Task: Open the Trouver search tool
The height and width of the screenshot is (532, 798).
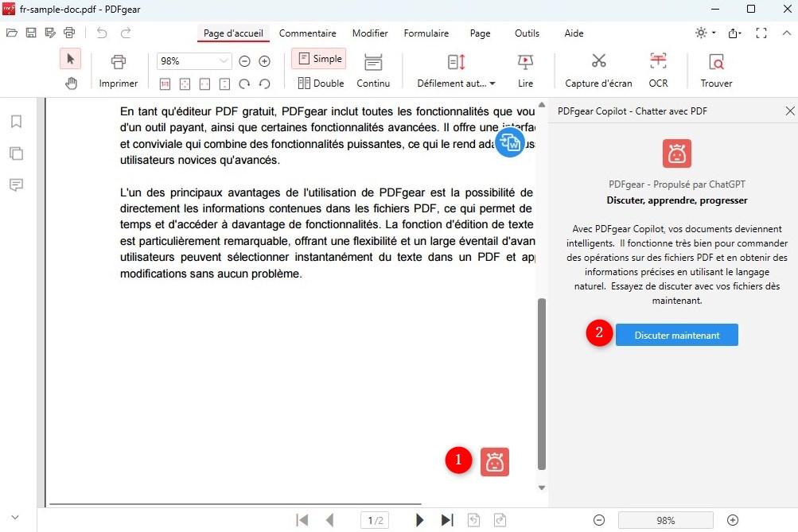Action: (x=716, y=72)
